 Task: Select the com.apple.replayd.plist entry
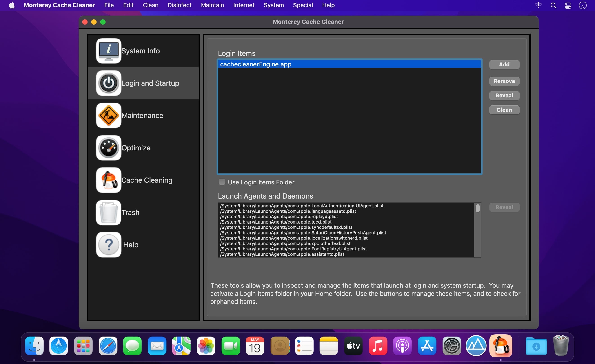[x=346, y=217]
